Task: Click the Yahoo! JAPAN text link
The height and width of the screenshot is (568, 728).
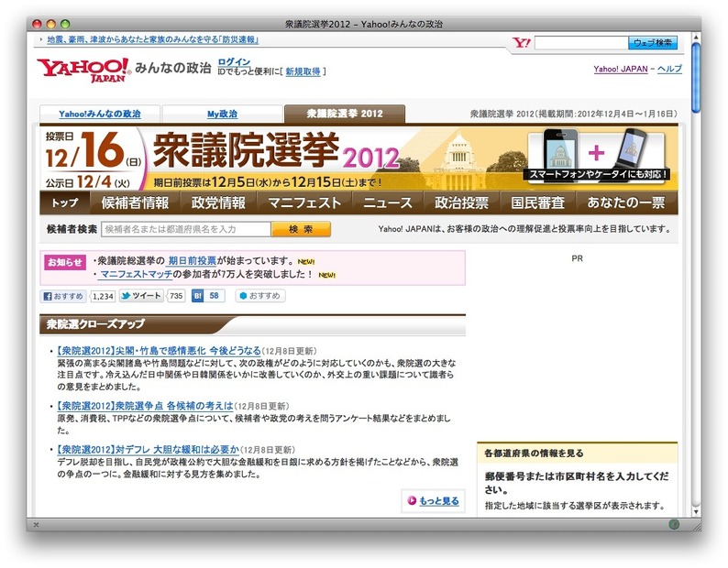Action: click(x=621, y=69)
